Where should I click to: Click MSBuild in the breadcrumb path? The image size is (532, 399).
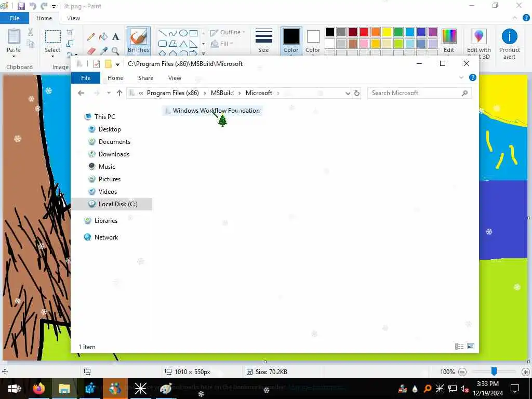click(222, 93)
